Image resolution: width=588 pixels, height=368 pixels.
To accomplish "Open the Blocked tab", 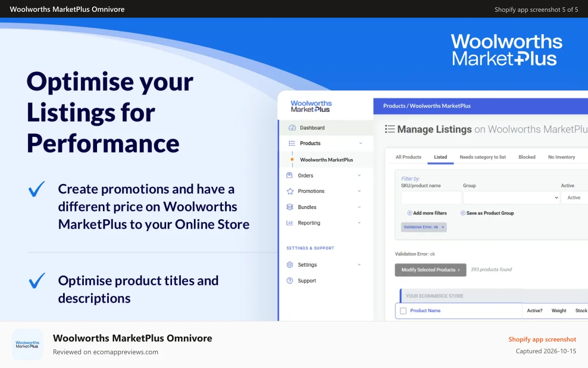I will point(527,157).
